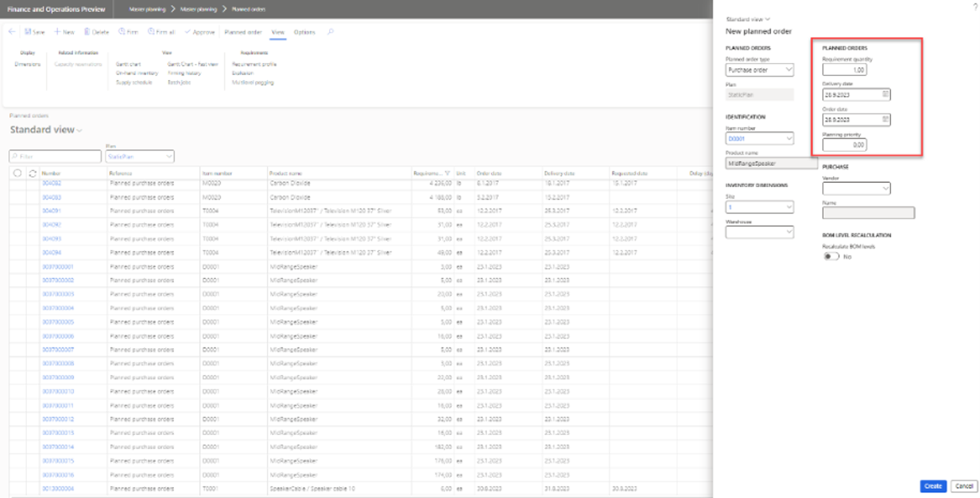This screenshot has width=980, height=498.
Task: Click the Planning priority field
Action: pos(844,145)
